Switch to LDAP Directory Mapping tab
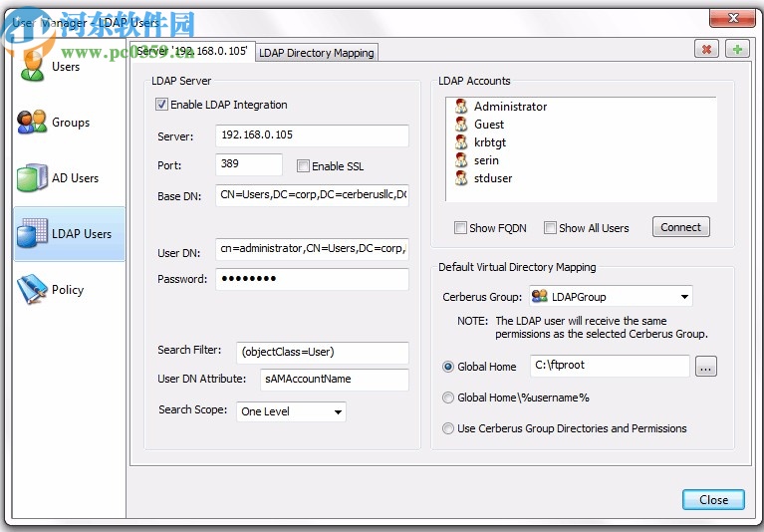 pos(317,53)
